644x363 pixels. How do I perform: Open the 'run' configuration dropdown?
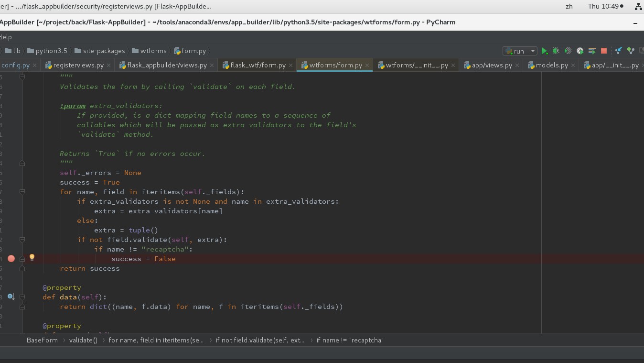pos(519,51)
